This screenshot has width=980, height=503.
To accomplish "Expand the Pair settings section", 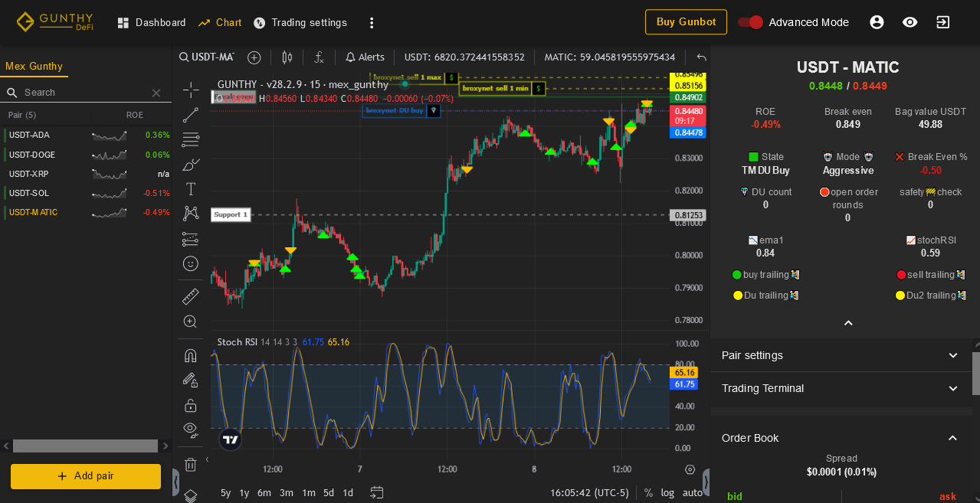I will tap(841, 355).
